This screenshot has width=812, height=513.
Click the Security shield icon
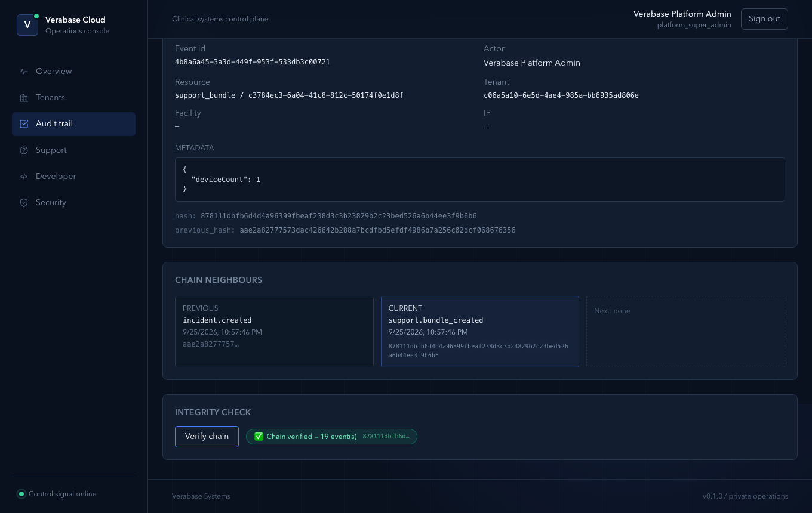point(24,203)
